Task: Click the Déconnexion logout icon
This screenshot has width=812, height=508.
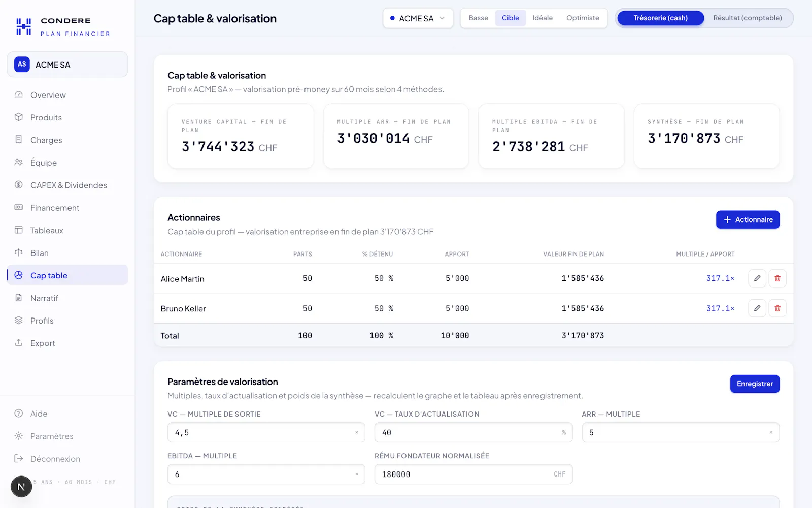Action: point(19,459)
